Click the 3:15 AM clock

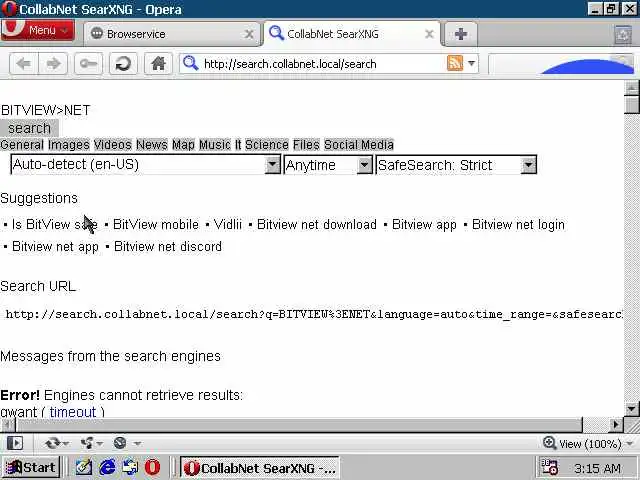(x=597, y=468)
